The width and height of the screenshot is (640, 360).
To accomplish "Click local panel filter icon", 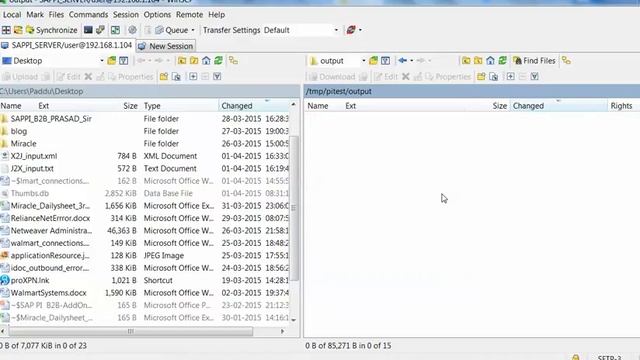I will (124, 61).
